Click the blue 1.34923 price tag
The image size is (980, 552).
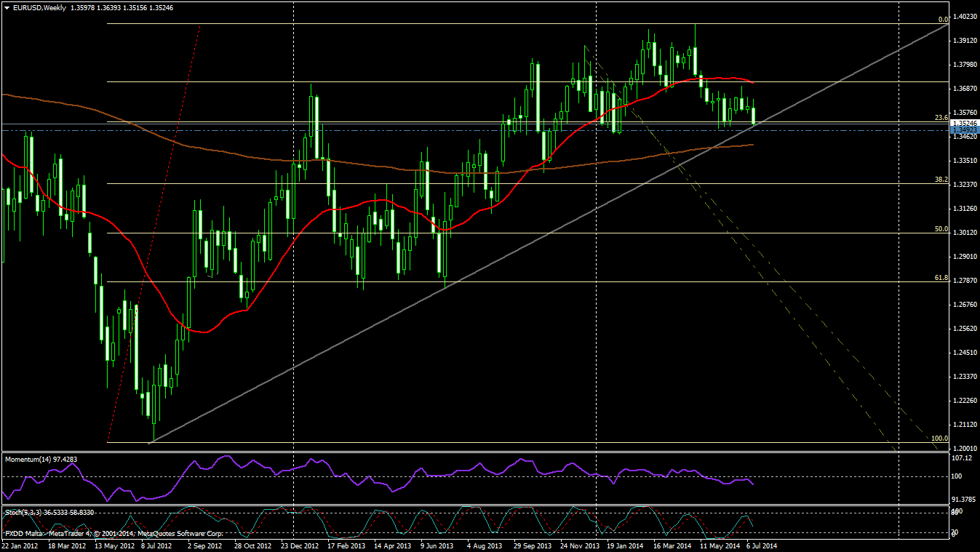[x=965, y=129]
